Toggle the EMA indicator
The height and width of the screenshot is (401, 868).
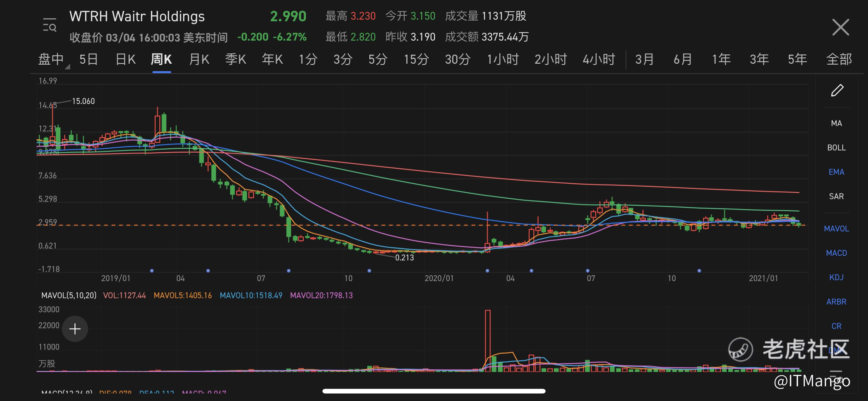(836, 172)
